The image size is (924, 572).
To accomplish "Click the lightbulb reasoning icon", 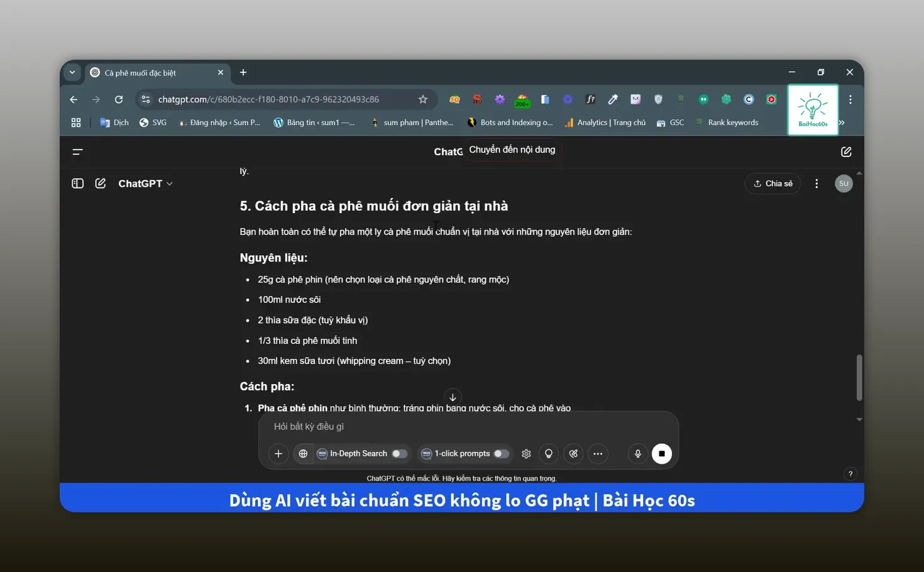I will point(549,454).
